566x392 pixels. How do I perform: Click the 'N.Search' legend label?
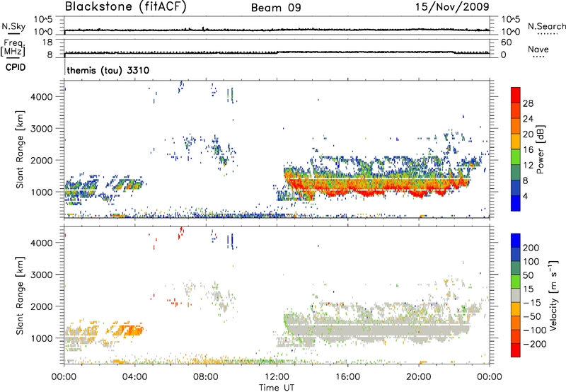point(546,26)
